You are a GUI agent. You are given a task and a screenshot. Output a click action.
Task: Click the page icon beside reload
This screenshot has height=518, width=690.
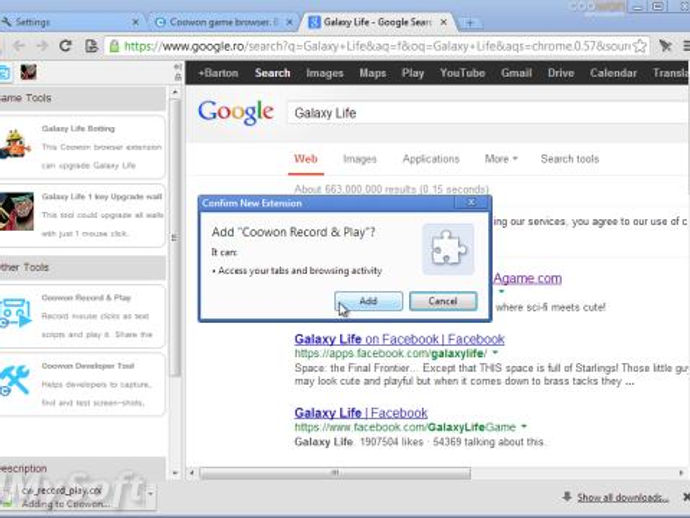(x=91, y=46)
